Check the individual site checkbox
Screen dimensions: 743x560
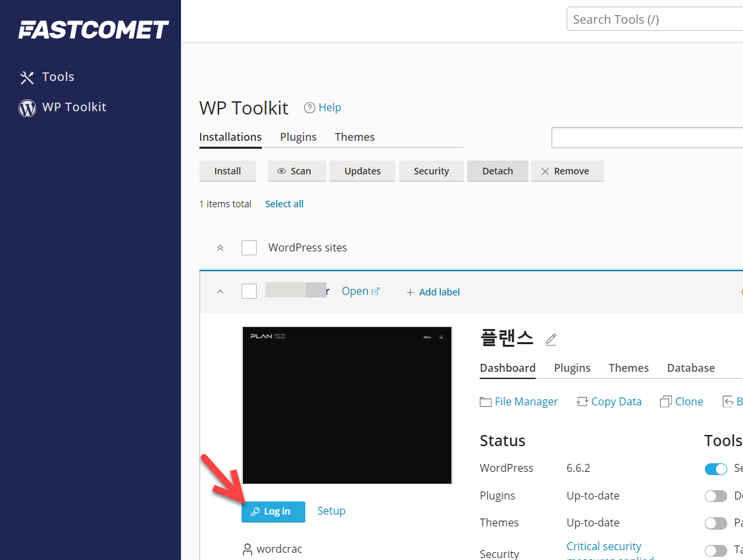(x=249, y=291)
